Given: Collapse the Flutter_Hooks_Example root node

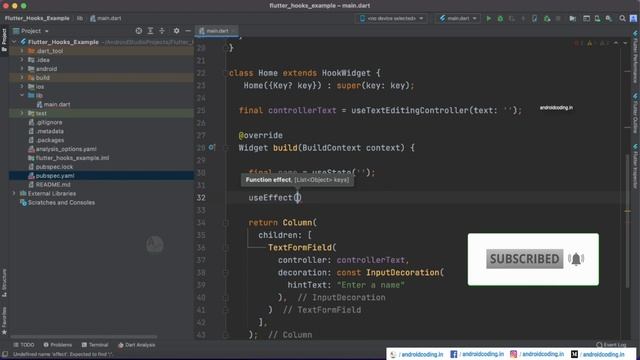Looking at the screenshot, I should [15, 42].
